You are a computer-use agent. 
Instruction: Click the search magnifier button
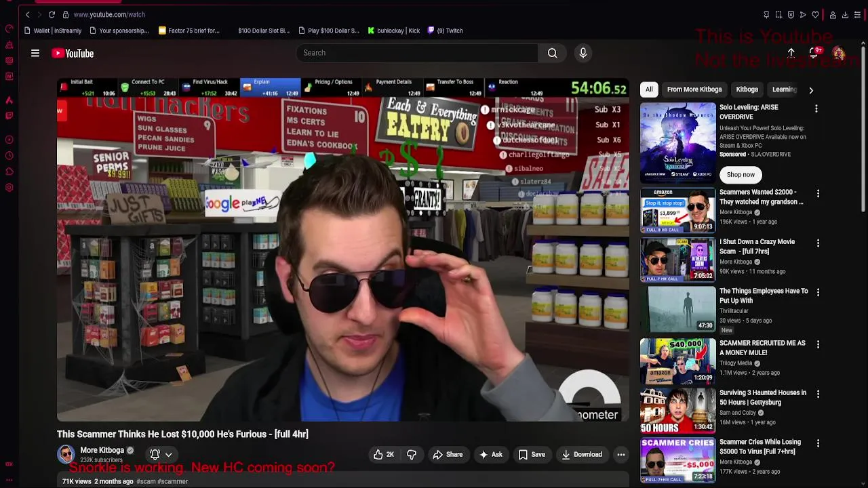coord(552,53)
